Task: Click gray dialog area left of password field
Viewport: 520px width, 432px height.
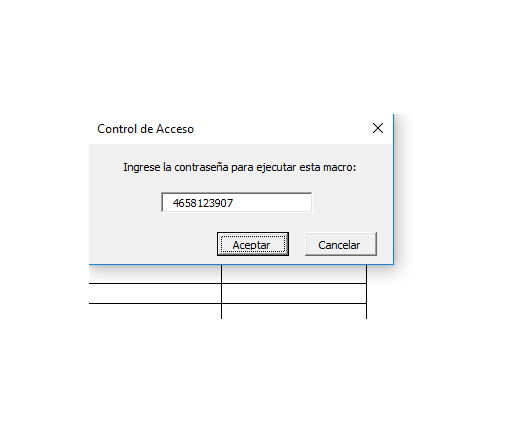Action: [x=125, y=202]
